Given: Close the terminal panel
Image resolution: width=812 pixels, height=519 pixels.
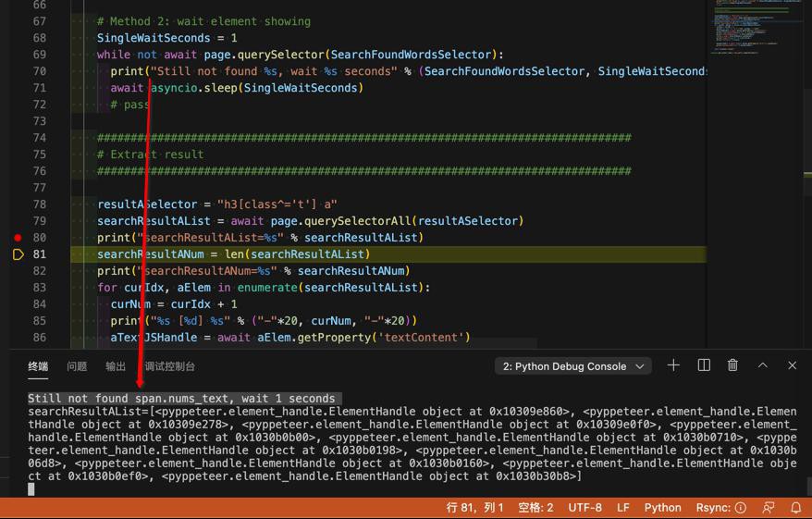Looking at the screenshot, I should pos(793,365).
